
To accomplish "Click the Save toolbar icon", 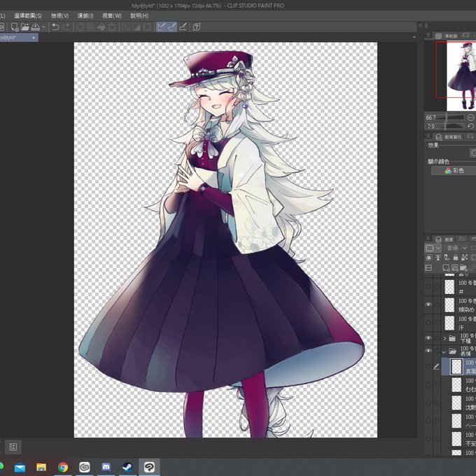I will tap(36, 27).
